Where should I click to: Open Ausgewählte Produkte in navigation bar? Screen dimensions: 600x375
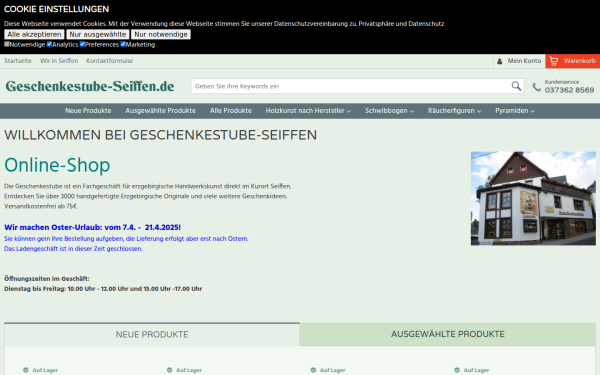[x=160, y=111]
